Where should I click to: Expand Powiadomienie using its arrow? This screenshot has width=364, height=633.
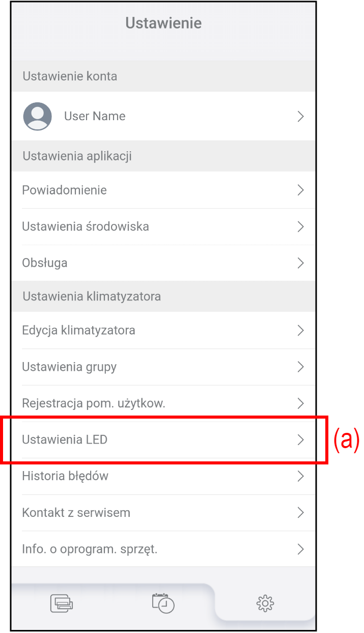(x=300, y=190)
